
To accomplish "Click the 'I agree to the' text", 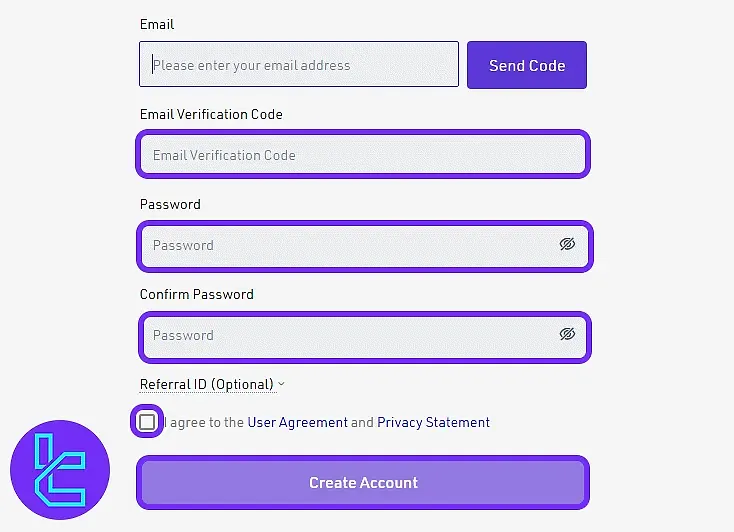I will click(x=204, y=422).
